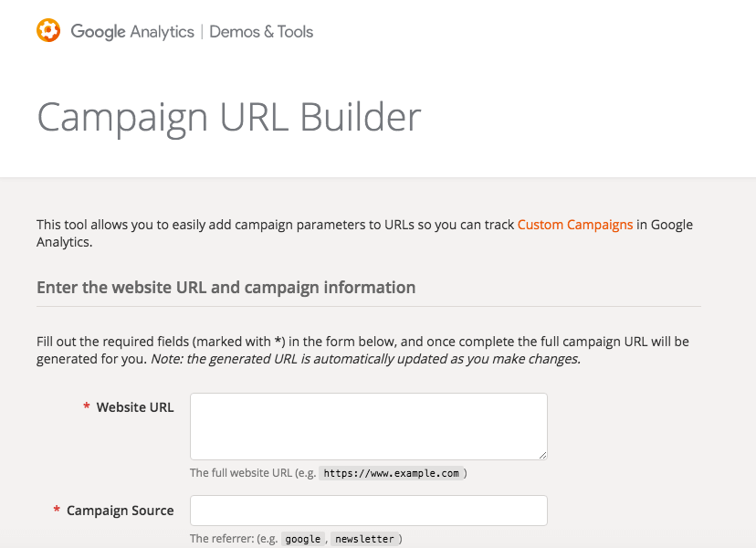Click inside the Website URL text area
The width and height of the screenshot is (756, 548).
(367, 426)
